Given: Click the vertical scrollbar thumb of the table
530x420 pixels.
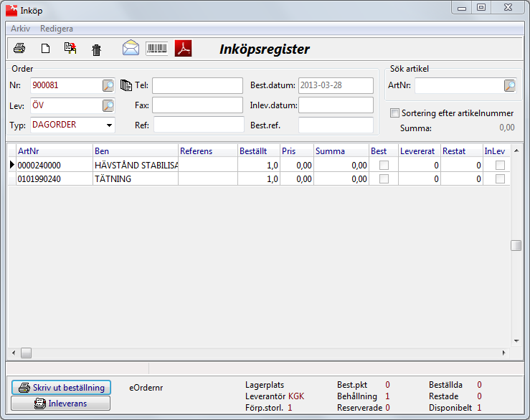Looking at the screenshot, I should point(516,245).
